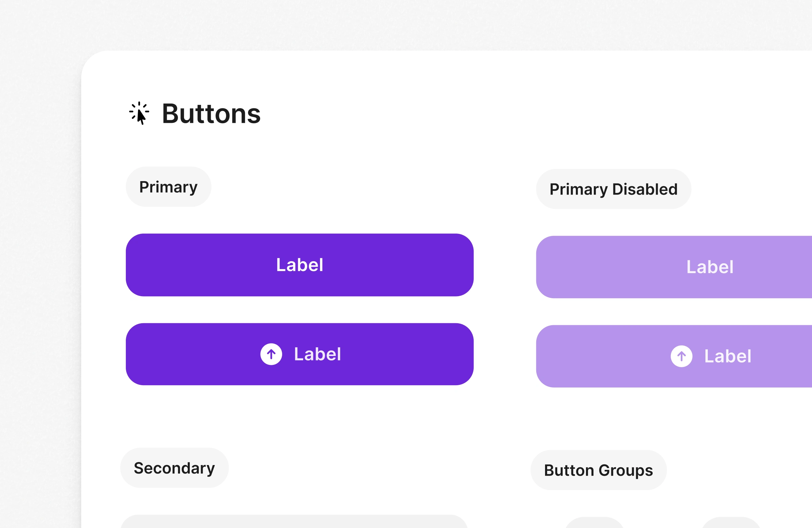Screen dimensions: 812x528
Task: Click the up-arrow icon in the primary button
Action: 271,354
